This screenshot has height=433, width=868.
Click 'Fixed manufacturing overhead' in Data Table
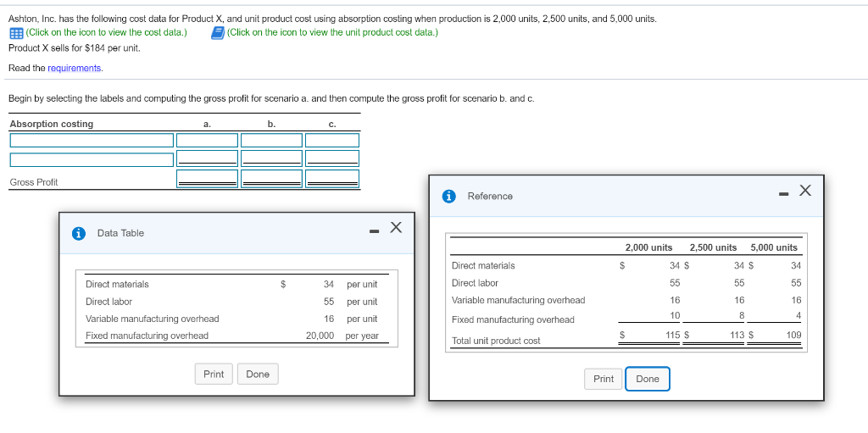coord(147,336)
